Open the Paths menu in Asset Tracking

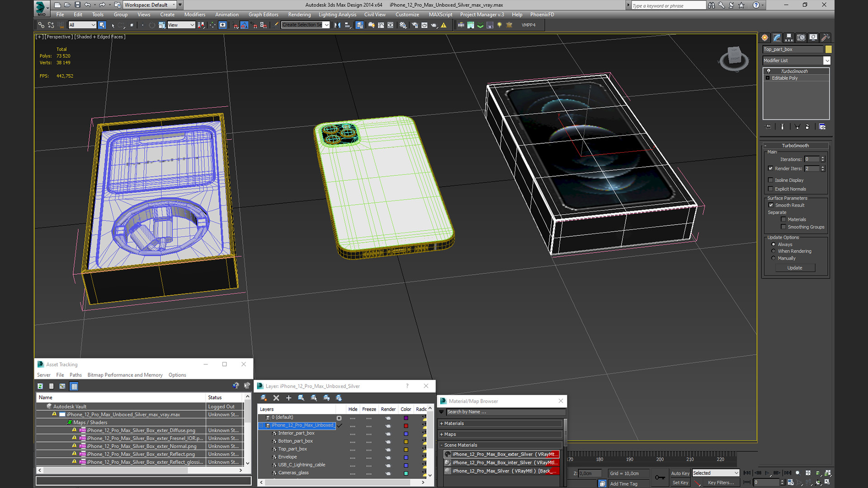[75, 375]
